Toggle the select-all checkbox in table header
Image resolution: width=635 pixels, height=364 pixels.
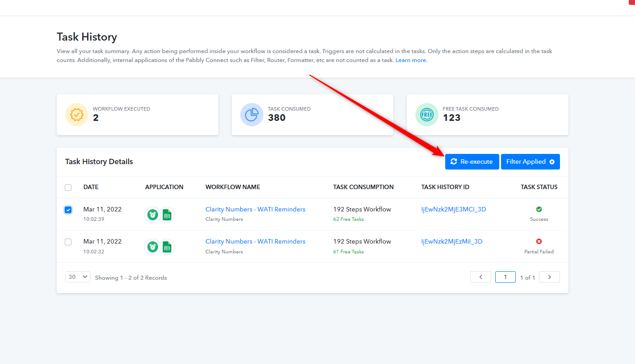tap(68, 187)
